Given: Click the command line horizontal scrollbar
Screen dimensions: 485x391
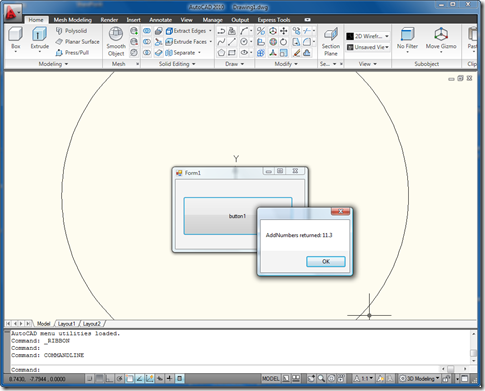Looking at the screenshot, I should click(x=453, y=369).
